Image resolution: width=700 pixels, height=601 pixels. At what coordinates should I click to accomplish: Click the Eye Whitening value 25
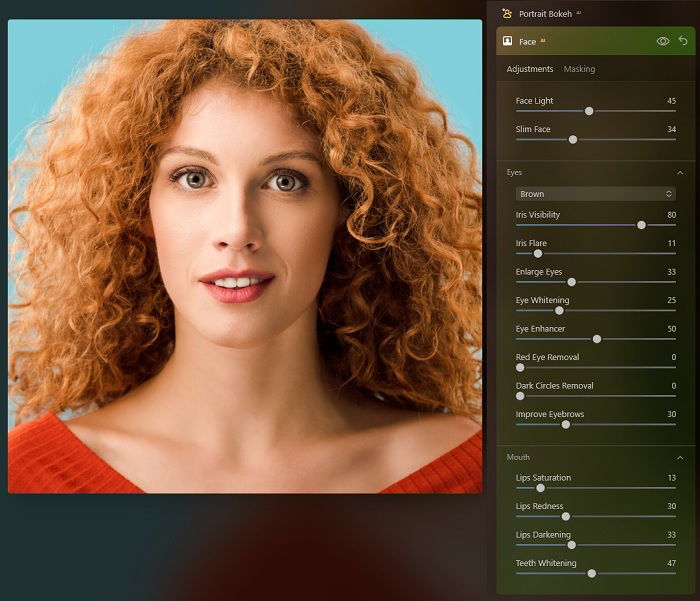pyautogui.click(x=671, y=300)
